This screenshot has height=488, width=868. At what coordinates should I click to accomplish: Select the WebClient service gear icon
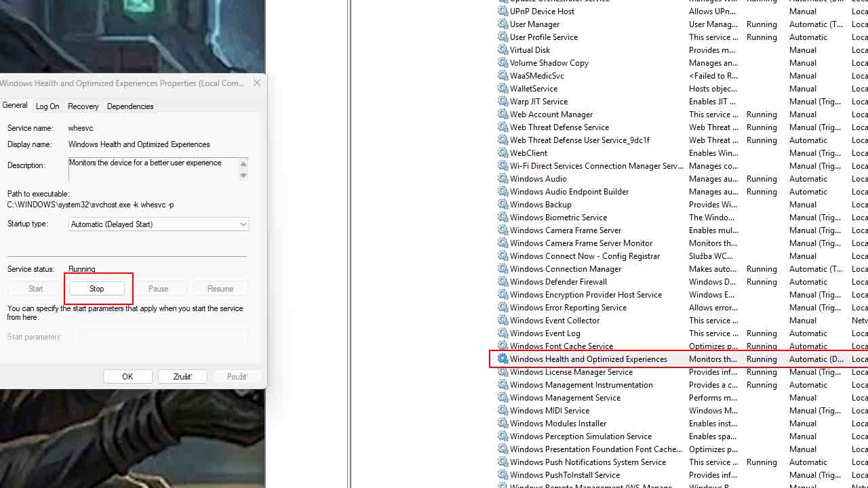502,153
